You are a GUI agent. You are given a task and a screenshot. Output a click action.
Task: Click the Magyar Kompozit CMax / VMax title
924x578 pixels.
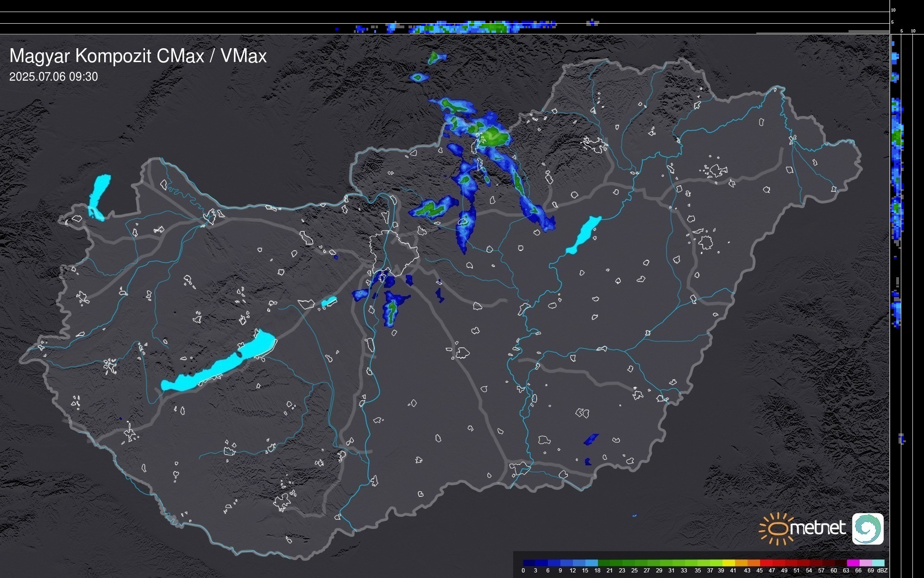tap(138, 56)
